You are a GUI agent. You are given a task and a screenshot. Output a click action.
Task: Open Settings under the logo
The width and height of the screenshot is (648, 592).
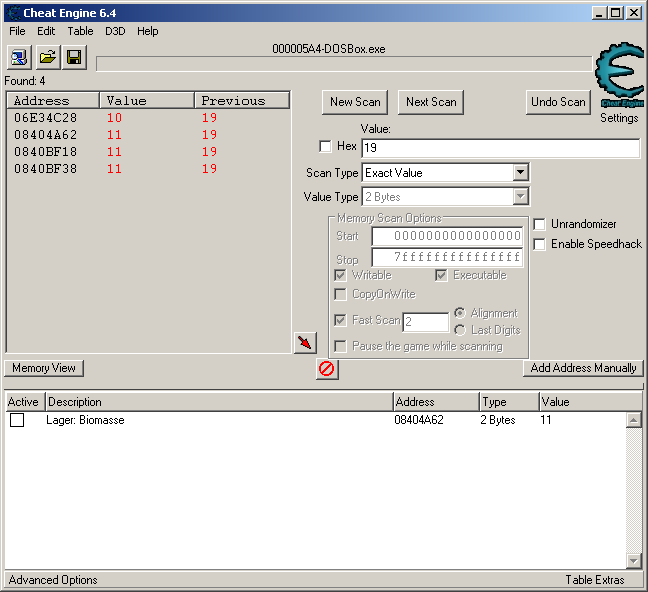pyautogui.click(x=619, y=118)
